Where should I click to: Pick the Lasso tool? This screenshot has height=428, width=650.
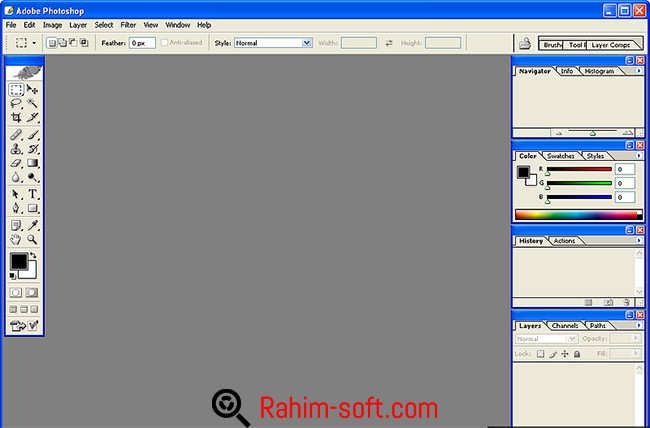tap(16, 103)
